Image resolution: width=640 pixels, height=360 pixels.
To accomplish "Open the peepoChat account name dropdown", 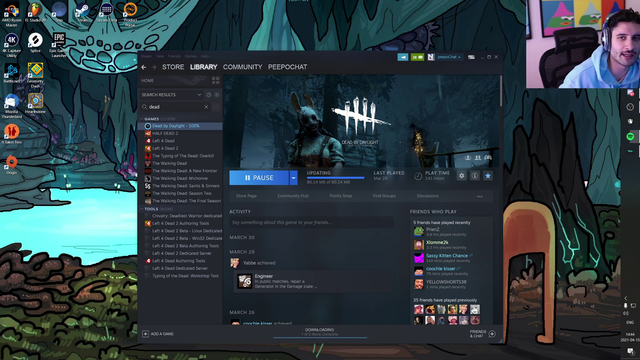I will pos(449,57).
